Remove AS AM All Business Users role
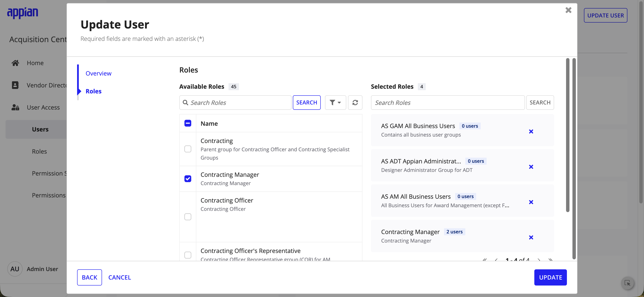The width and height of the screenshot is (644, 297). pos(531,202)
